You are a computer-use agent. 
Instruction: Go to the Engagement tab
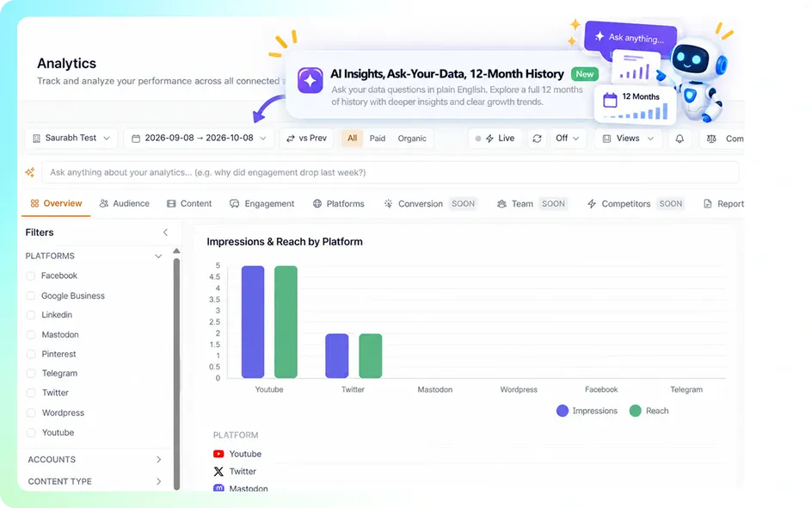[262, 204]
